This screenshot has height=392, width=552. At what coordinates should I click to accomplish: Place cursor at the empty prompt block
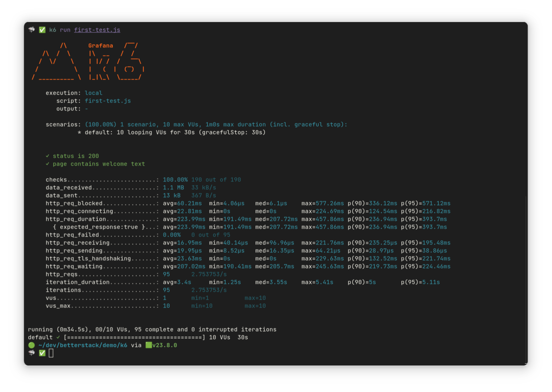click(x=51, y=353)
